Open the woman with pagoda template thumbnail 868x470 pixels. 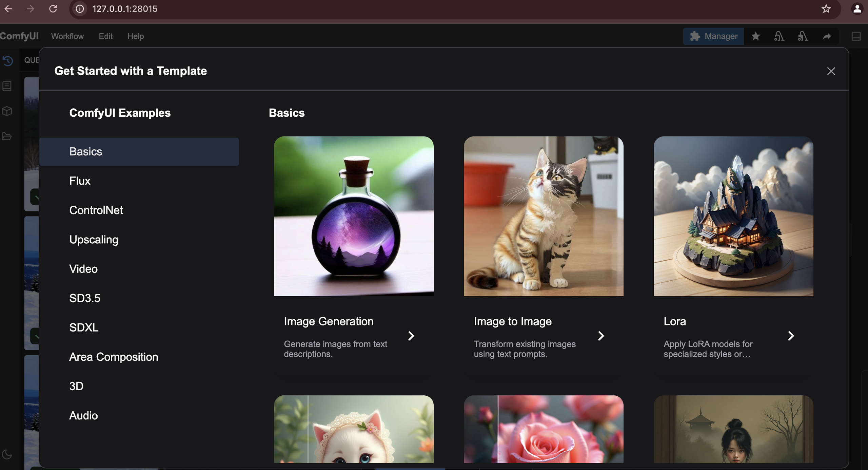[733, 429]
